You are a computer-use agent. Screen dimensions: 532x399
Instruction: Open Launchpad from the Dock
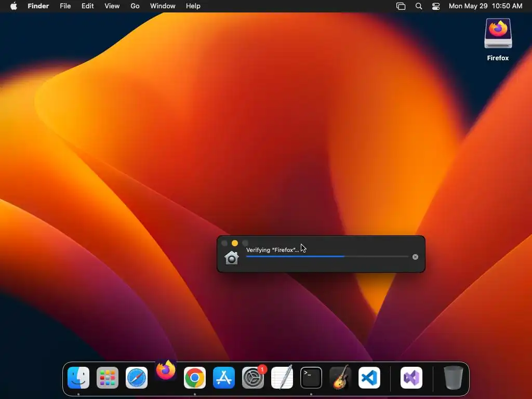[108, 378]
